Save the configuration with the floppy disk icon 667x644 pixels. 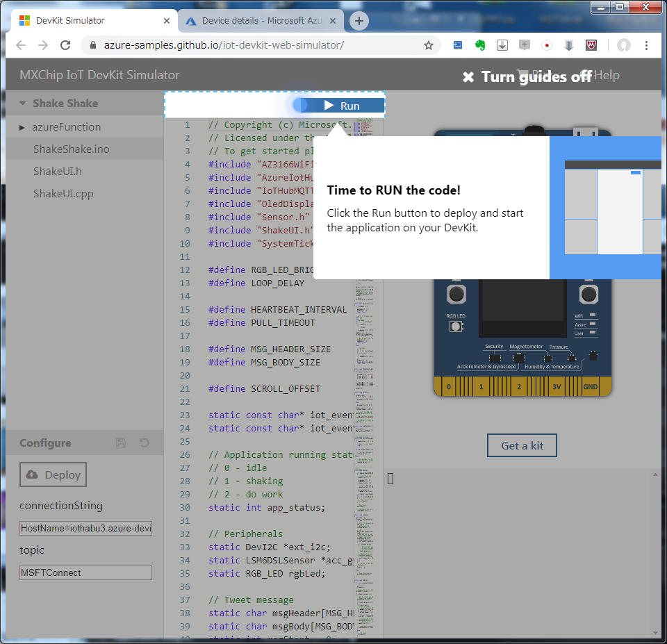(x=120, y=443)
